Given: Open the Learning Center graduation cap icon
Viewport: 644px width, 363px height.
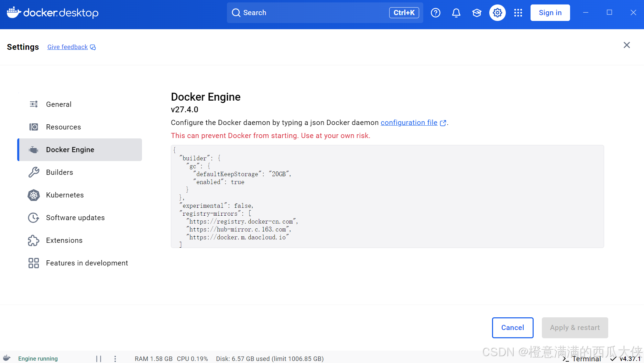Looking at the screenshot, I should [477, 12].
